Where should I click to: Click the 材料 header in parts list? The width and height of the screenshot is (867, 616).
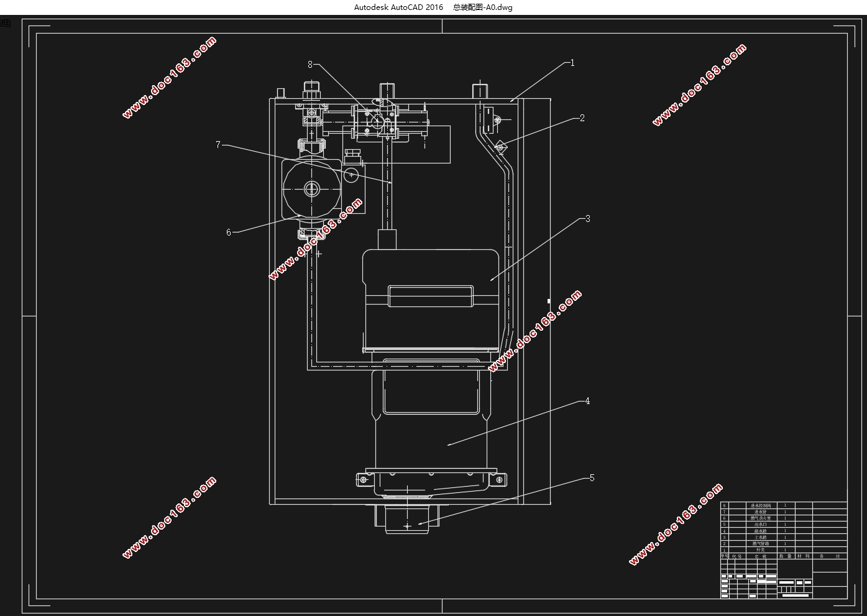click(x=804, y=556)
